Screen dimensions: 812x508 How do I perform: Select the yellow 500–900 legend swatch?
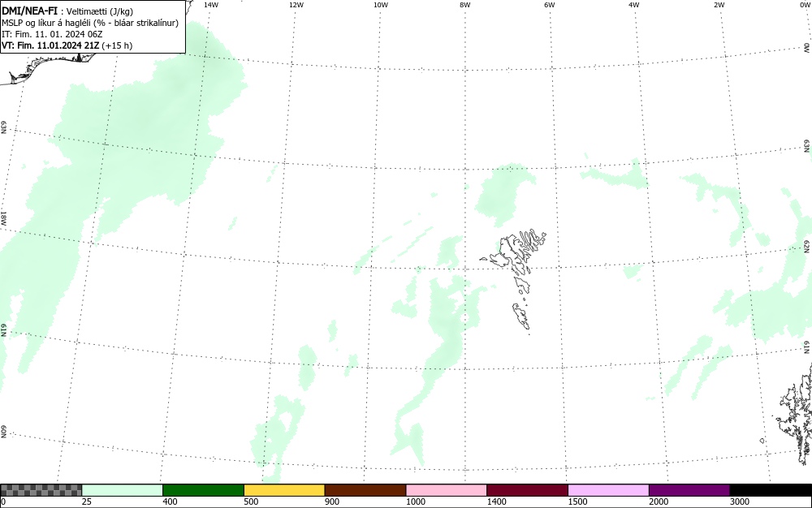(x=284, y=490)
